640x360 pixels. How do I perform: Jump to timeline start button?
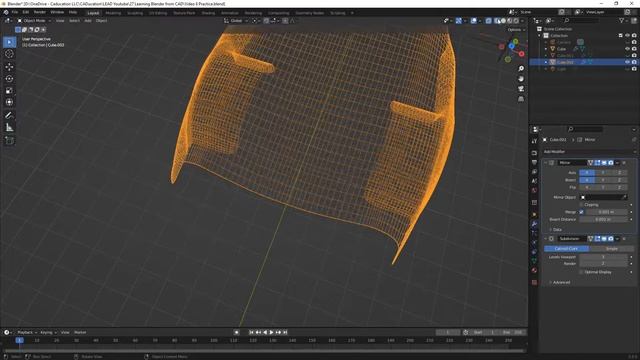point(251,332)
